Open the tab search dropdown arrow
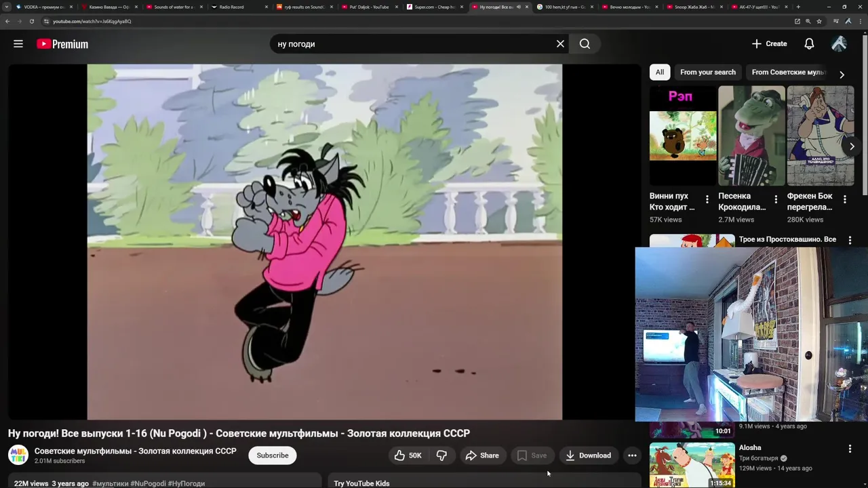 click(x=7, y=7)
